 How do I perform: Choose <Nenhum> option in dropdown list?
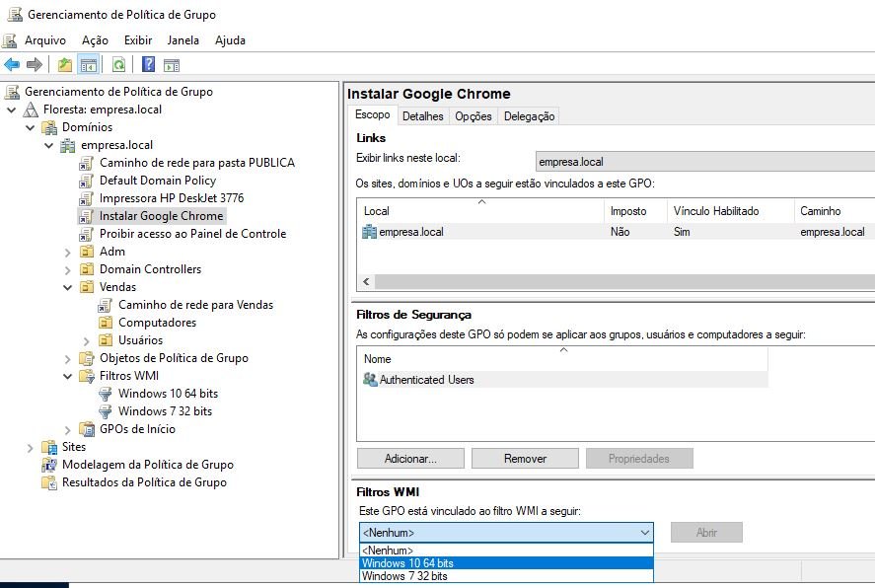(x=506, y=551)
